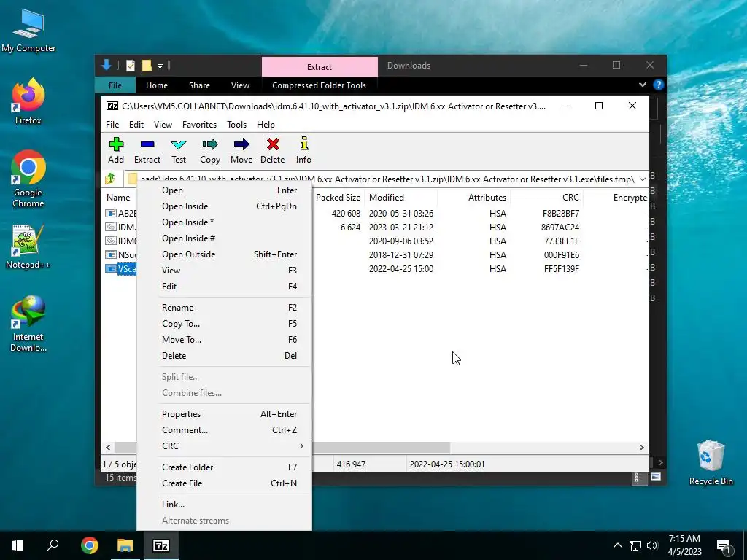Click Explorer large icons view toggle
This screenshot has height=560, width=747.
tap(656, 477)
